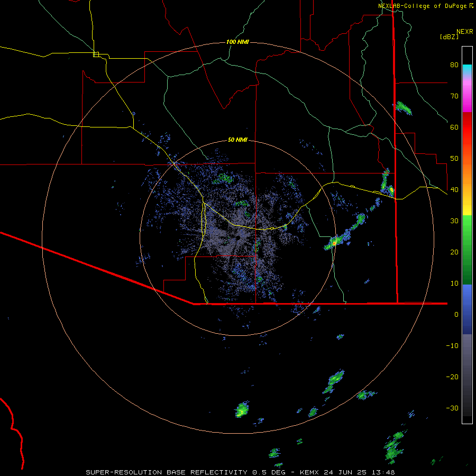The image size is (476, 476).
Task: Click the radar site center at KEMX
Action: tap(239, 237)
